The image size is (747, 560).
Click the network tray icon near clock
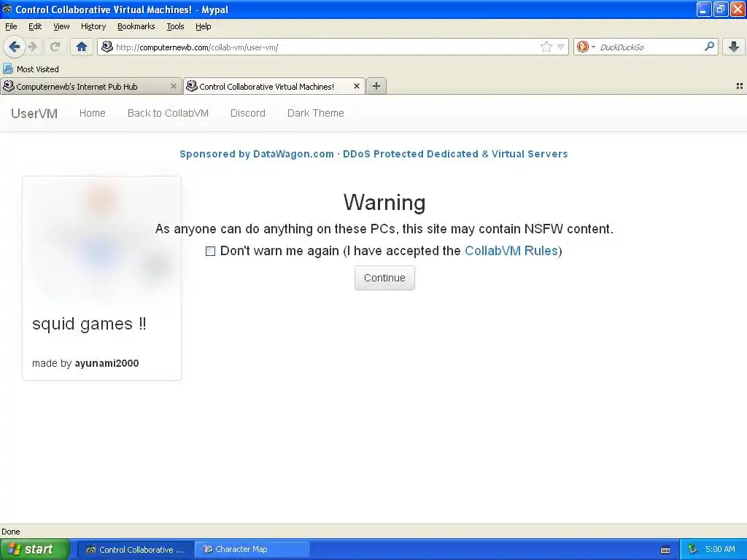692,549
